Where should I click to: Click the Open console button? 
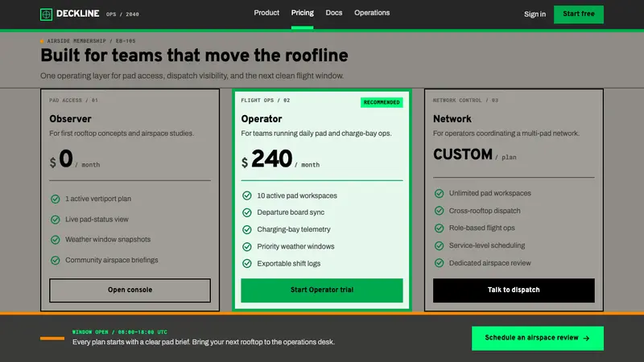click(130, 290)
